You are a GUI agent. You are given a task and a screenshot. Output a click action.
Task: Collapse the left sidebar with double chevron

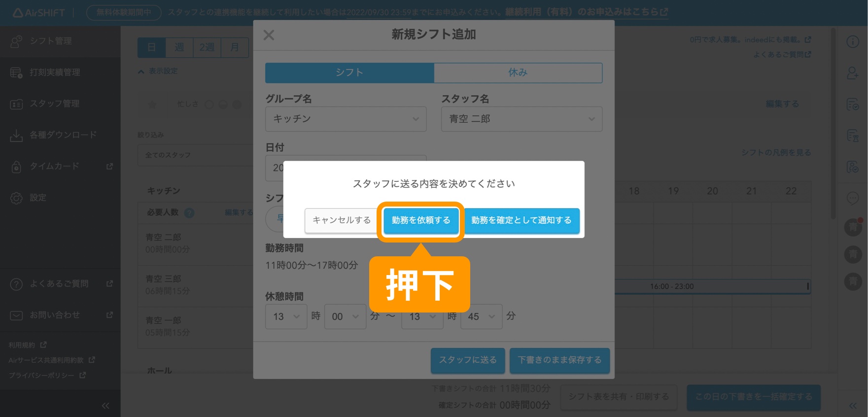[105, 406]
